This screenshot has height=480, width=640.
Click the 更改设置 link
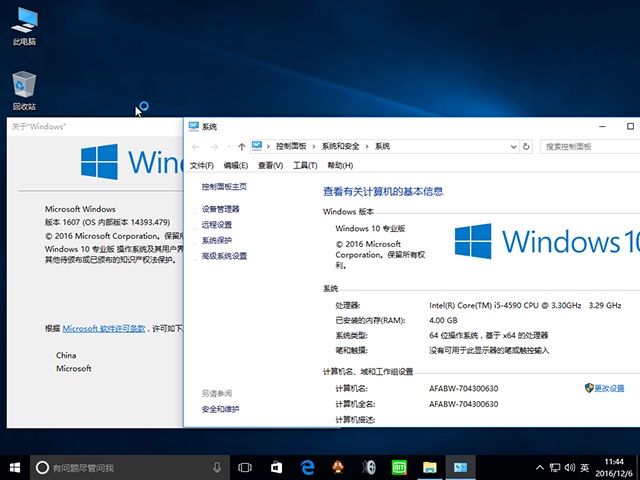pos(608,388)
